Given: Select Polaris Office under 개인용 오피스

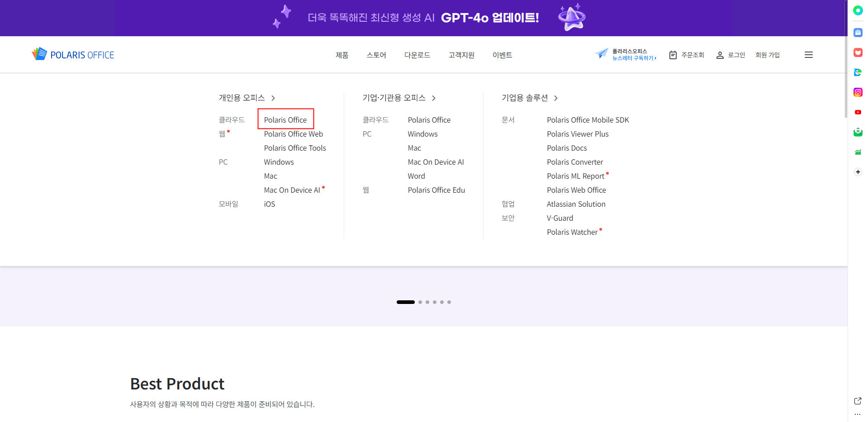Looking at the screenshot, I should [x=285, y=120].
